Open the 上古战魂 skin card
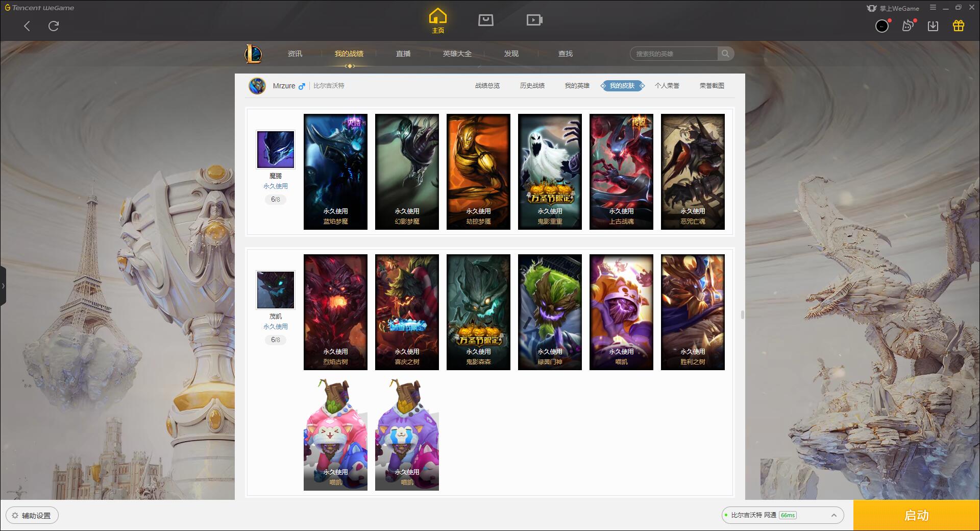Image resolution: width=980 pixels, height=531 pixels. (x=621, y=172)
